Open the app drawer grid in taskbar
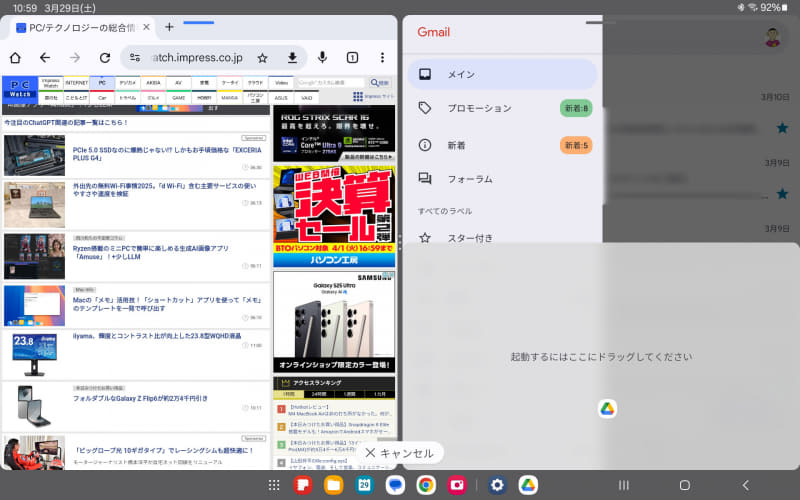Viewport: 800px width, 500px height. (274, 485)
